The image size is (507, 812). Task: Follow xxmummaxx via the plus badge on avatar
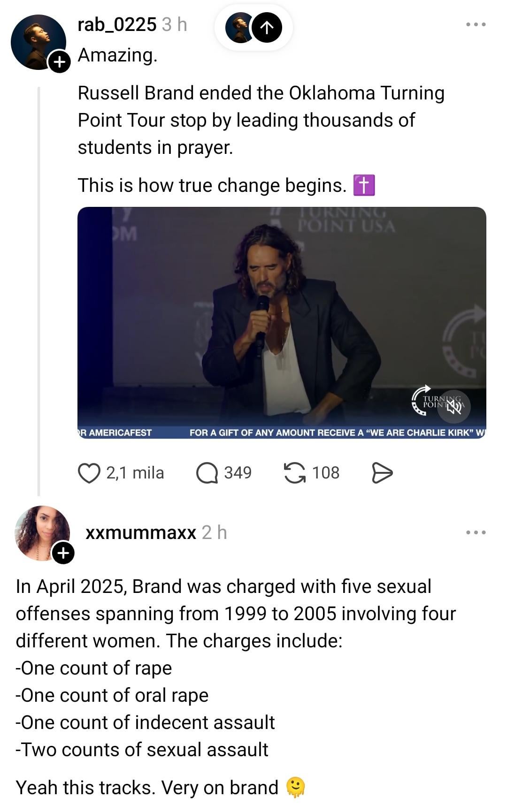point(63,553)
